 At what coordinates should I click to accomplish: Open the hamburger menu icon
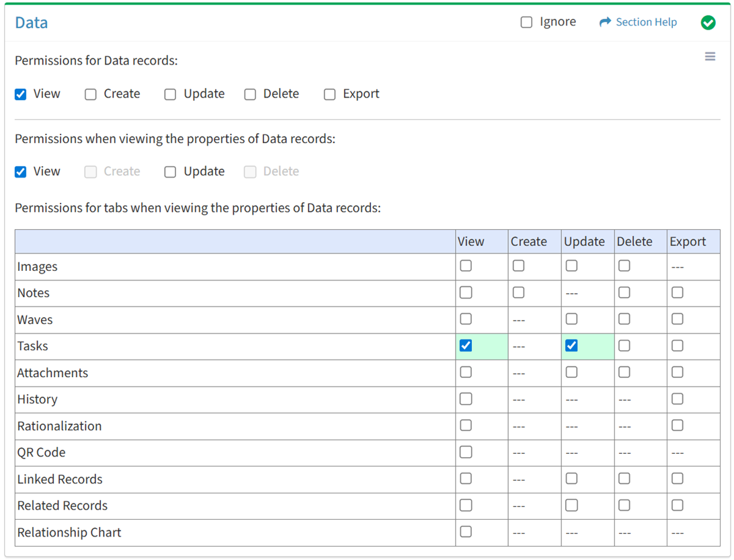pos(710,57)
